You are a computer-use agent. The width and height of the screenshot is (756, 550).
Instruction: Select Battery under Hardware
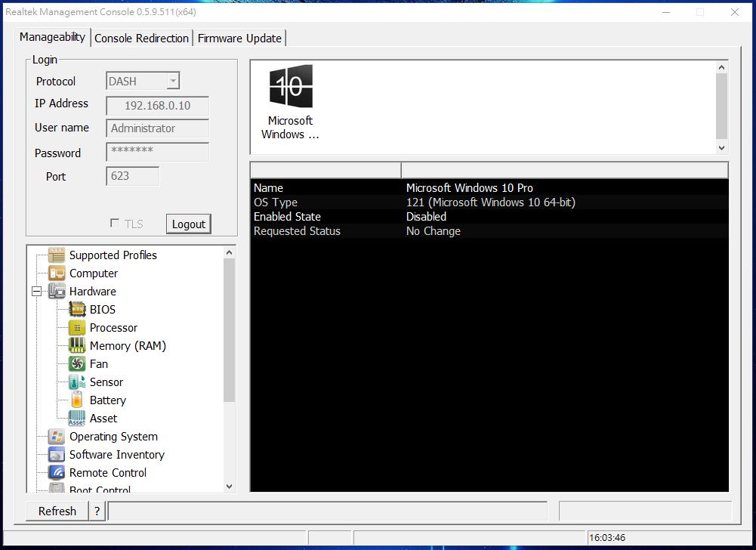tap(108, 400)
